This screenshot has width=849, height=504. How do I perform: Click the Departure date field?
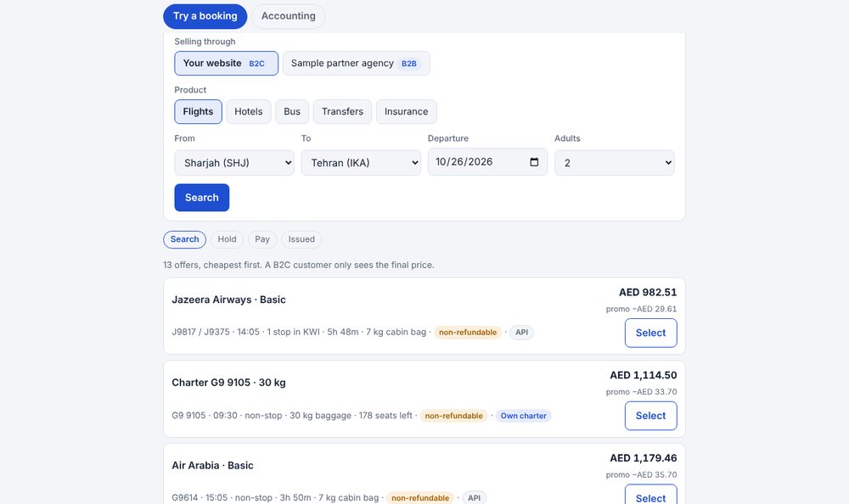click(488, 162)
